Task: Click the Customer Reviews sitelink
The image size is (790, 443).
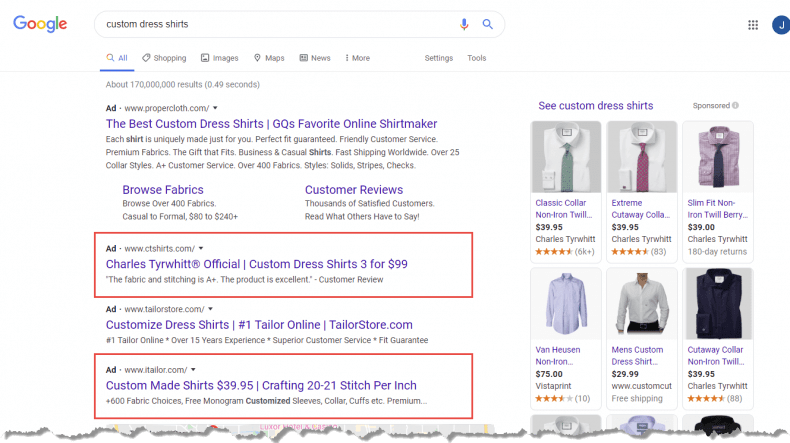Action: 353,190
